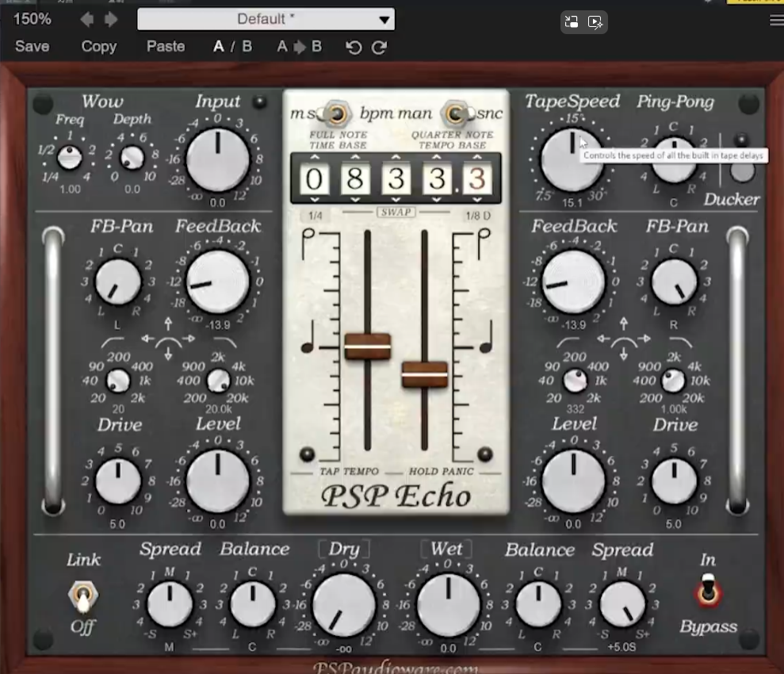
Task: Open the Default preset dropdown
Action: click(x=266, y=19)
